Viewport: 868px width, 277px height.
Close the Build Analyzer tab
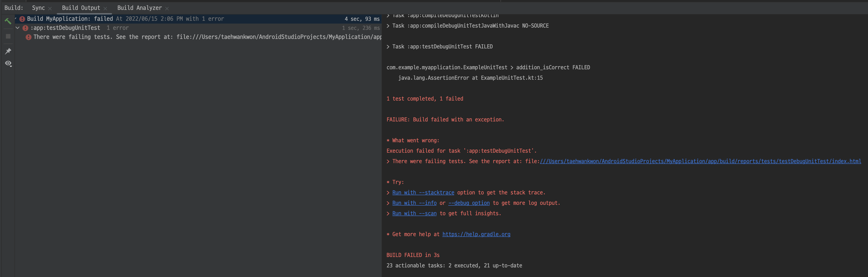click(167, 8)
